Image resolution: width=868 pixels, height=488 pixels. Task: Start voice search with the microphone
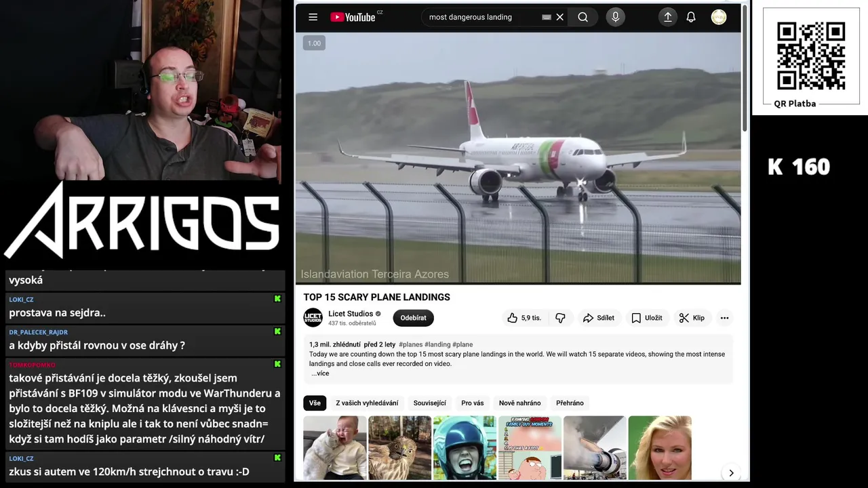[615, 17]
